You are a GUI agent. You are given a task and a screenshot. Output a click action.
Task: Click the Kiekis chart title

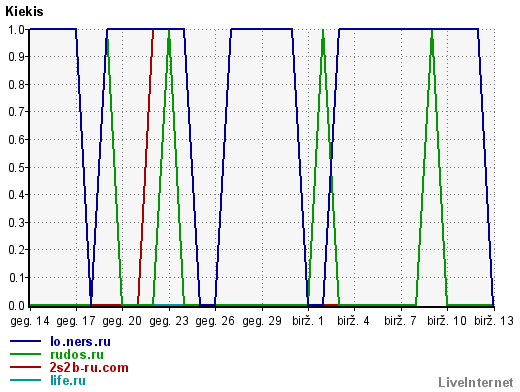pyautogui.click(x=24, y=11)
